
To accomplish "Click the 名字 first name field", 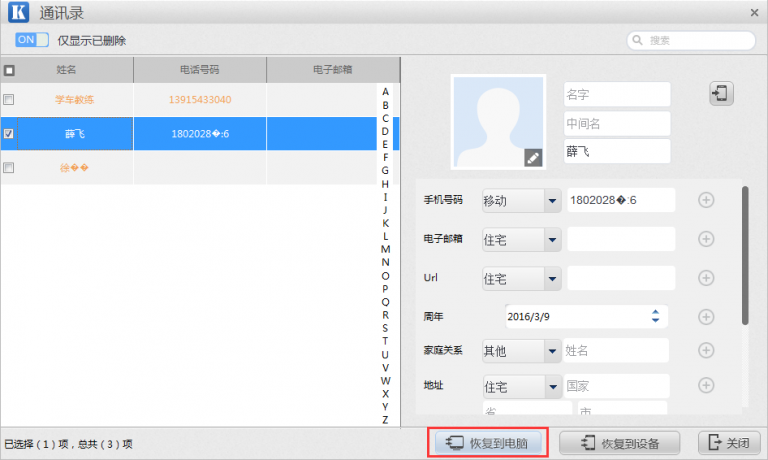I will pos(617,94).
